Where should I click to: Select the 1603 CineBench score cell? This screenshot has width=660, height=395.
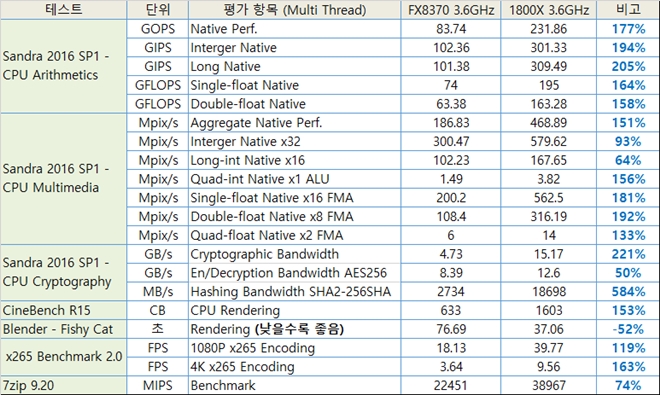548,310
